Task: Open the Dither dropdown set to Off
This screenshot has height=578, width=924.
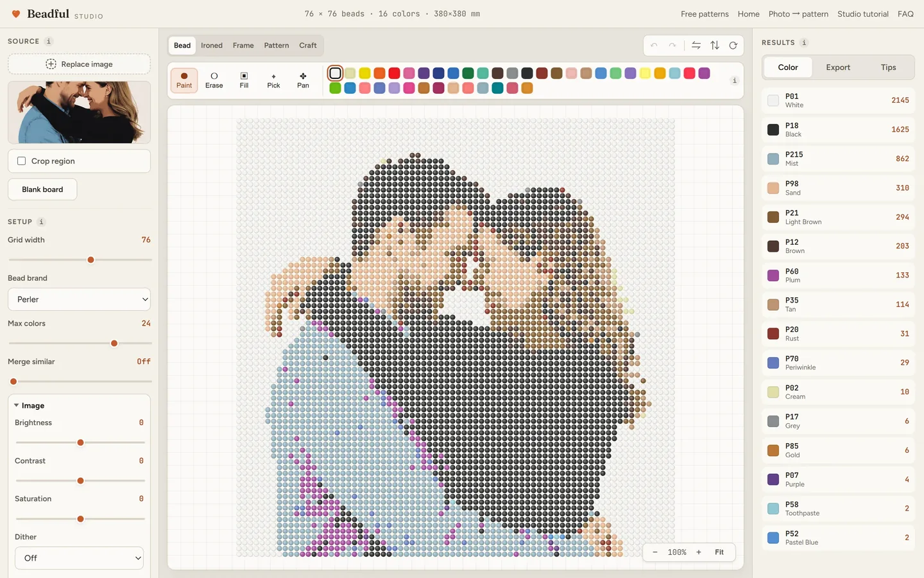Action: [x=79, y=558]
